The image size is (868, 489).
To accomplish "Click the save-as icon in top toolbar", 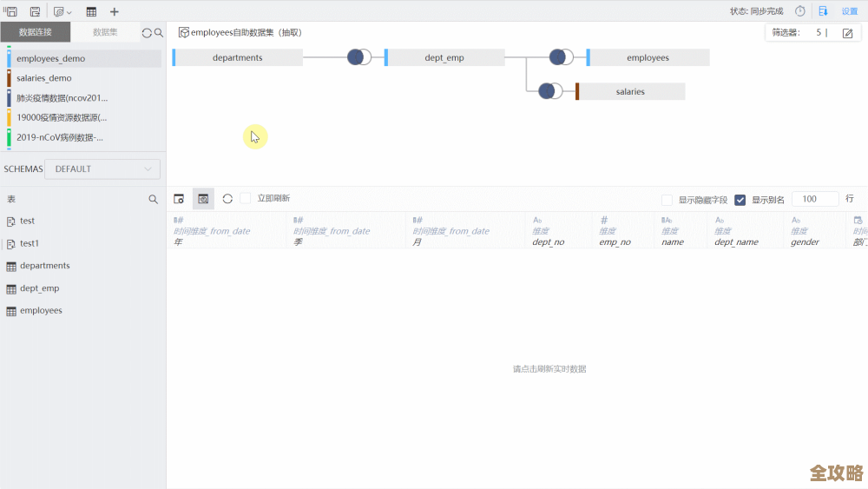I will click(x=35, y=11).
